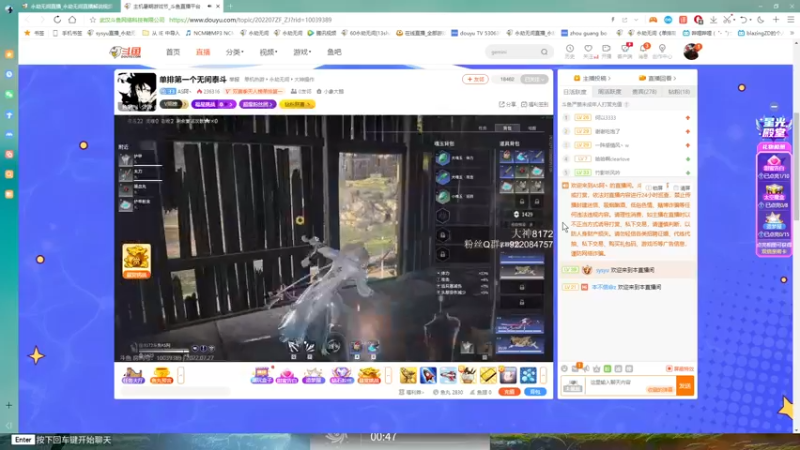Open 直播回看 link above chat
This screenshot has width=800, height=450.
(x=658, y=78)
